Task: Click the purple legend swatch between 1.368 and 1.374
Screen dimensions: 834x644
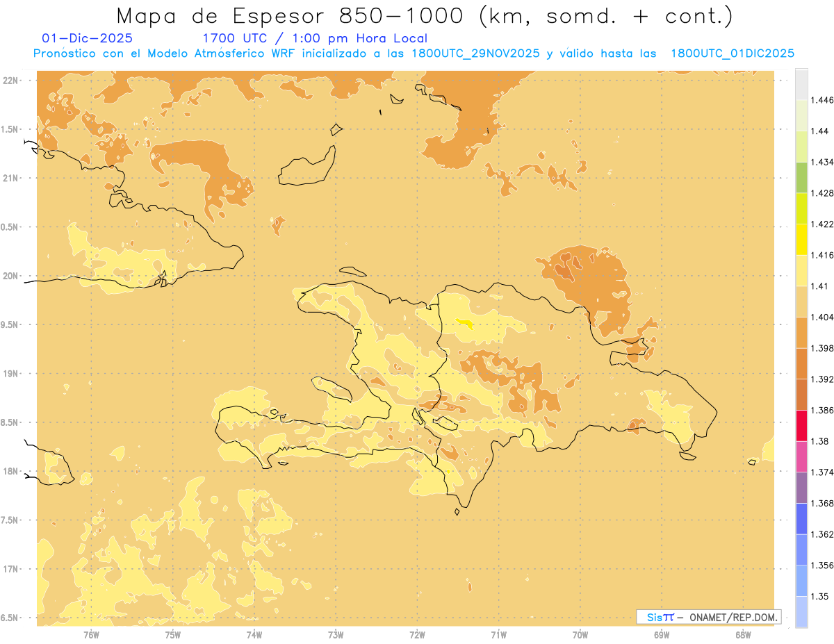Action: pos(801,488)
